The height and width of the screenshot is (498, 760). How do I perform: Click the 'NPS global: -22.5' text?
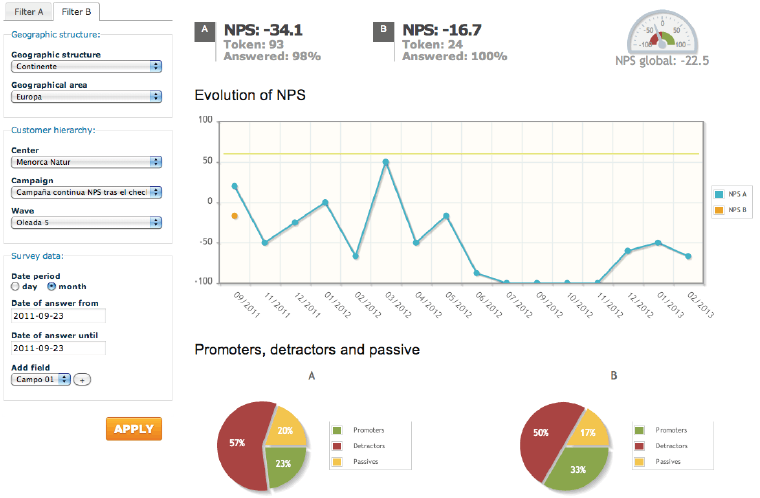click(x=662, y=61)
